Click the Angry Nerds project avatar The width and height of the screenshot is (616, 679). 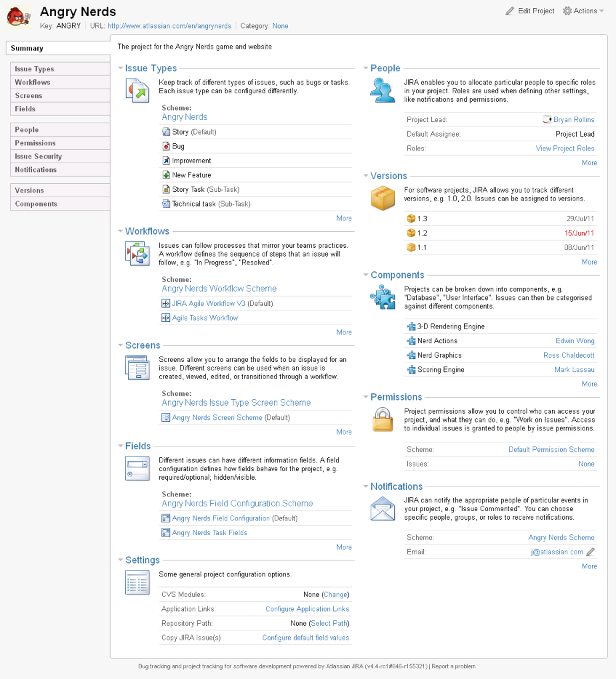coord(18,17)
